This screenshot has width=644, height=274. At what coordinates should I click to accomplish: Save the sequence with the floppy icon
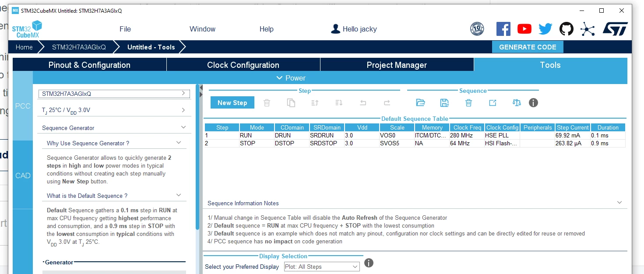point(444,103)
